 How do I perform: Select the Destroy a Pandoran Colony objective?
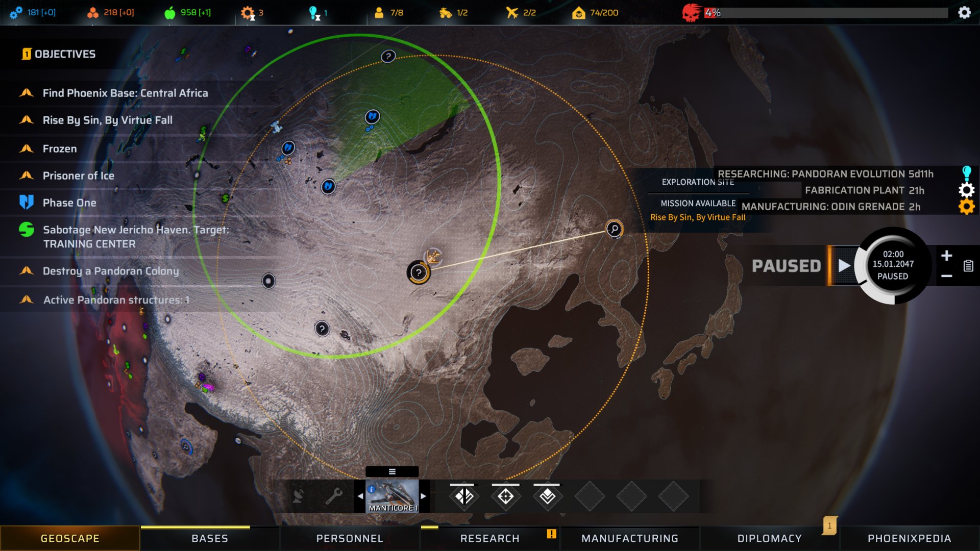109,271
